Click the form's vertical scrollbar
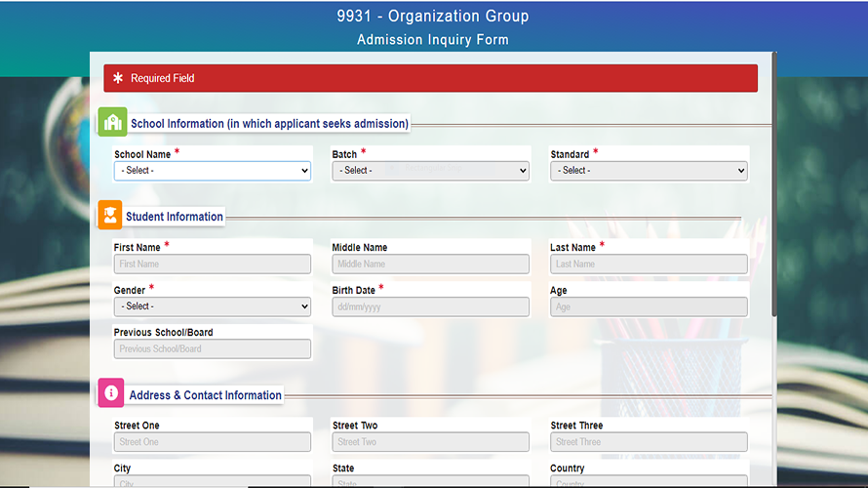The image size is (868, 488). (x=774, y=184)
